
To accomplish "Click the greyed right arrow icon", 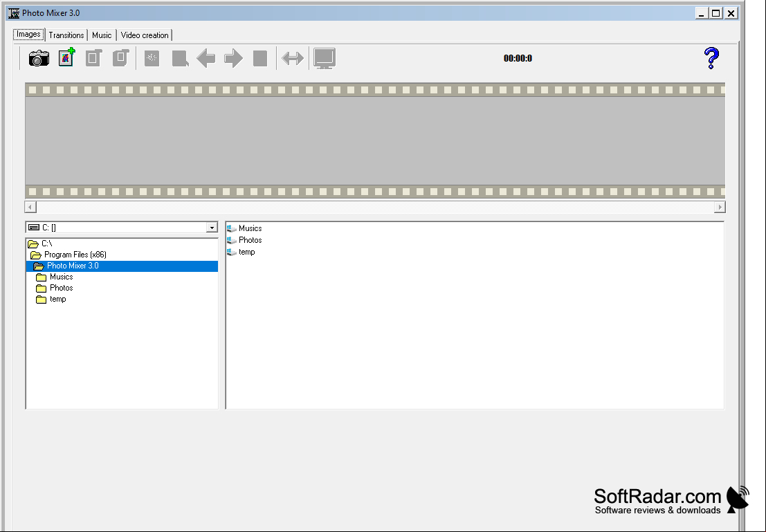I will pyautogui.click(x=233, y=59).
